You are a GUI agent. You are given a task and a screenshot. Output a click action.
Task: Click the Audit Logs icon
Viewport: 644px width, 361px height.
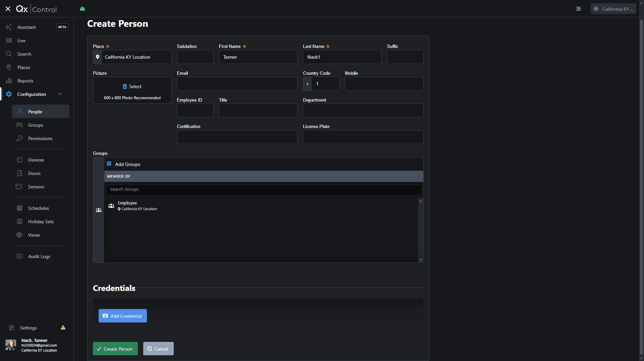point(19,256)
